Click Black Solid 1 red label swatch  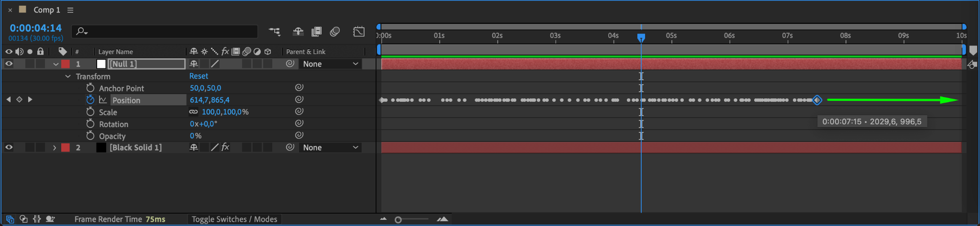pyautogui.click(x=66, y=147)
